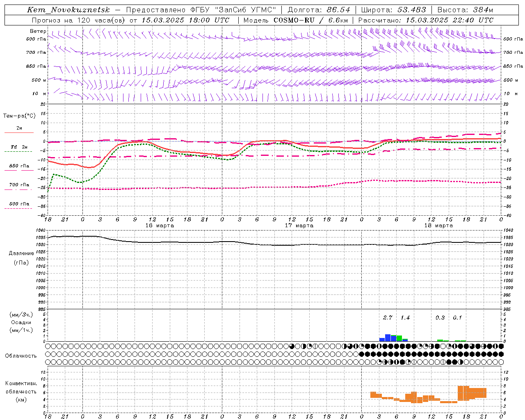Click the 'Долгота: 86.54' longitude value

click(319, 10)
